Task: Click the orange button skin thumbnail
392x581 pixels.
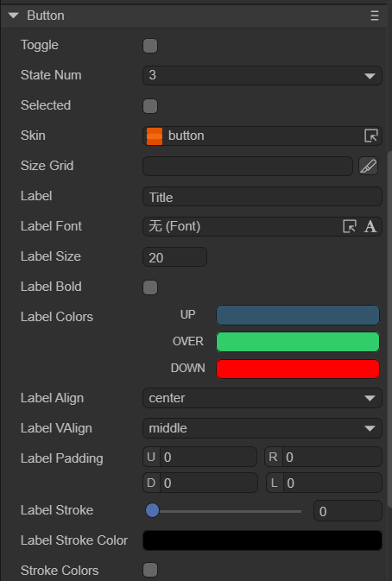Action: point(155,136)
